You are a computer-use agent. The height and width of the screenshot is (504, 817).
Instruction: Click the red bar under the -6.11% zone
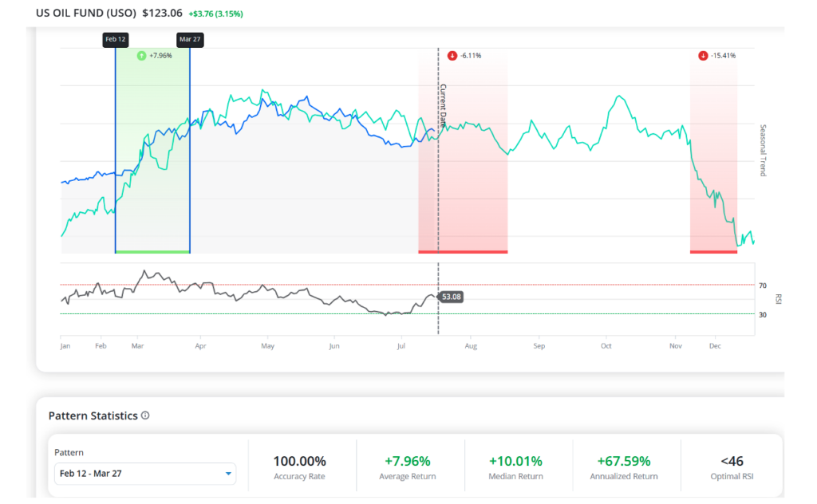click(x=463, y=252)
